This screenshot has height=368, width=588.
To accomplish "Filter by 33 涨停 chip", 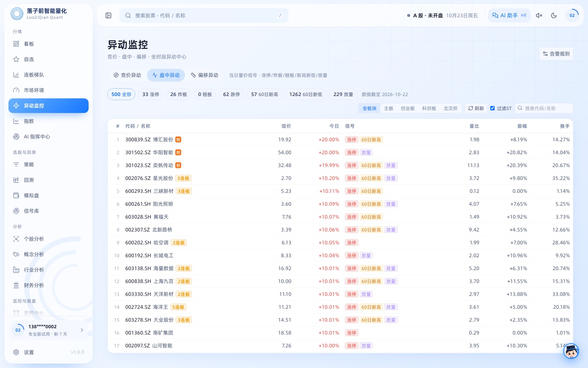I will point(151,94).
